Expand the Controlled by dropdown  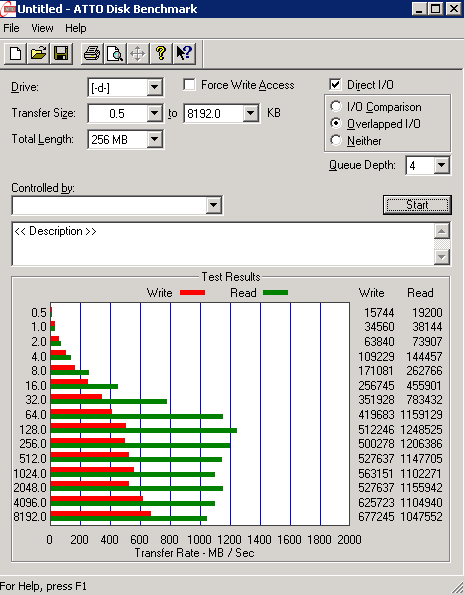point(214,205)
